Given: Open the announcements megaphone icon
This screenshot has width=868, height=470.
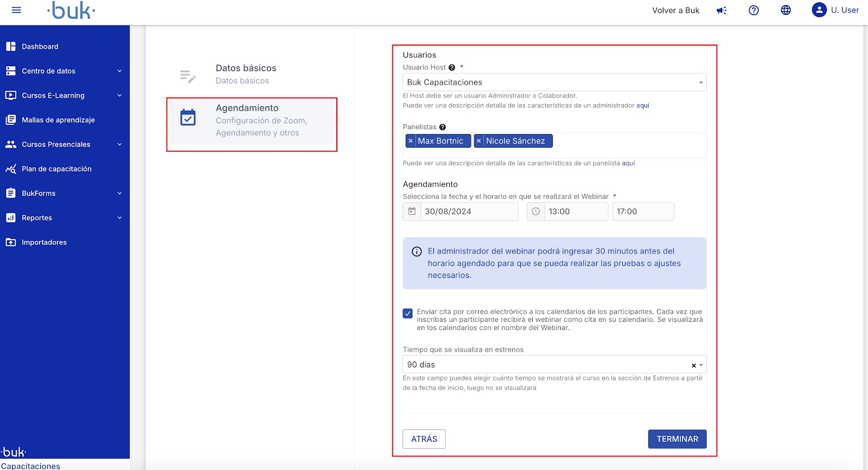Looking at the screenshot, I should pyautogui.click(x=722, y=10).
